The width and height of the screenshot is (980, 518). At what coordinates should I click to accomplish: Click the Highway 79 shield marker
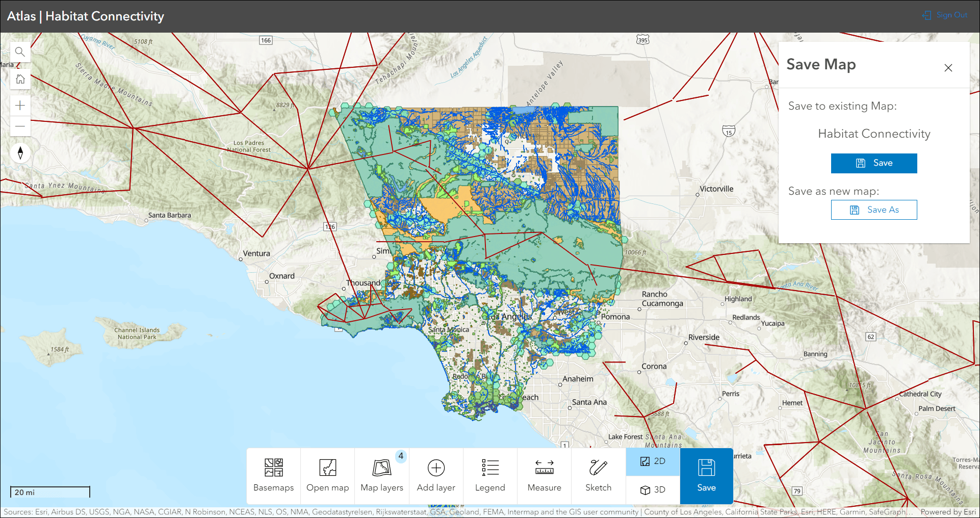click(797, 491)
